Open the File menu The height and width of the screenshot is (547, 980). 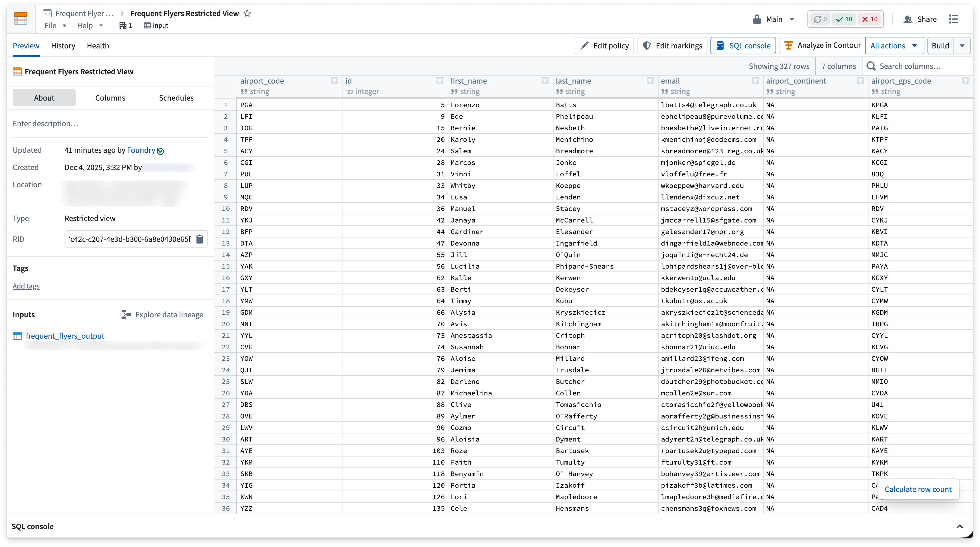click(x=55, y=25)
